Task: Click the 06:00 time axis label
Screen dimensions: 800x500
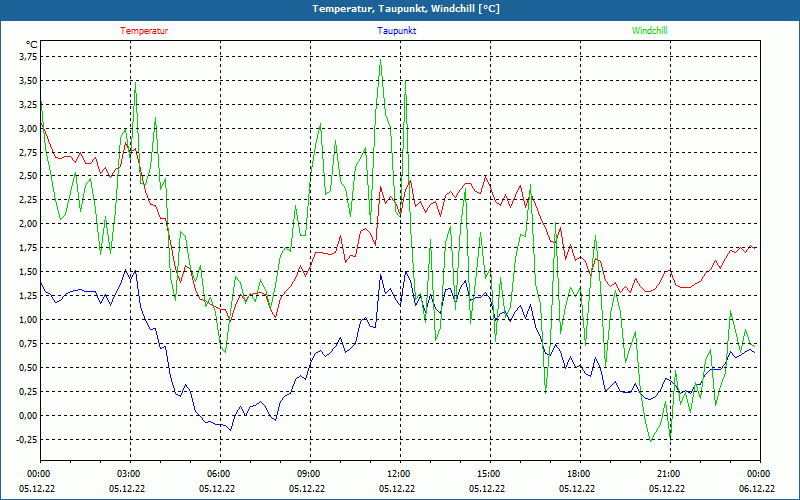Action: (220, 474)
